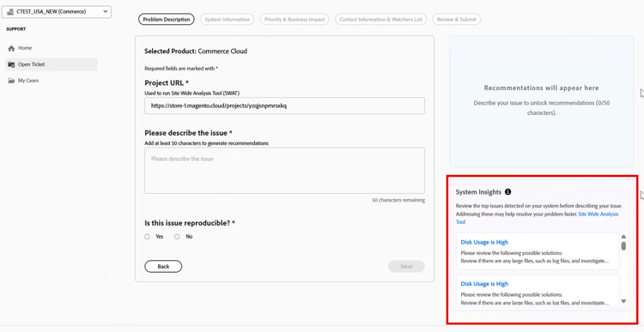Click the insights scrollbar down arrow
The image size is (644, 332).
(x=623, y=301)
